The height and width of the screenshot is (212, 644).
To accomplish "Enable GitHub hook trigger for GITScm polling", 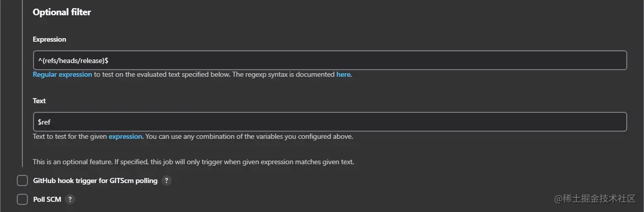I will [22, 181].
